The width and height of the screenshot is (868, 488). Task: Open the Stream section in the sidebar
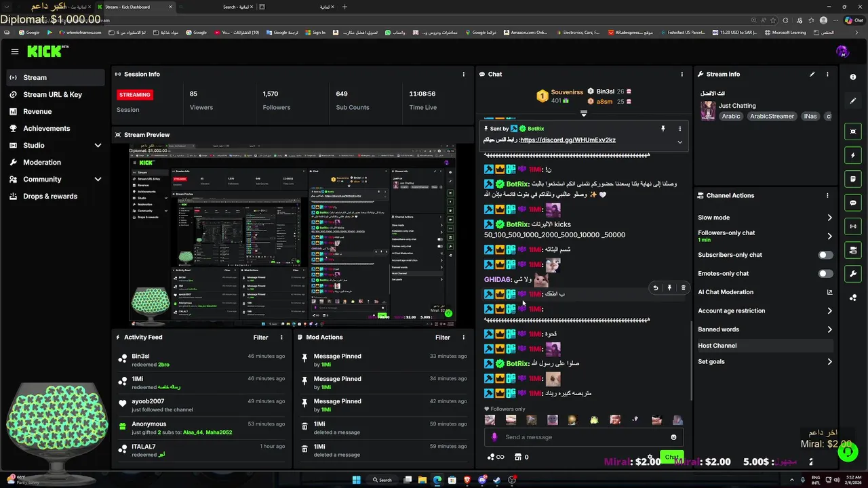point(56,77)
